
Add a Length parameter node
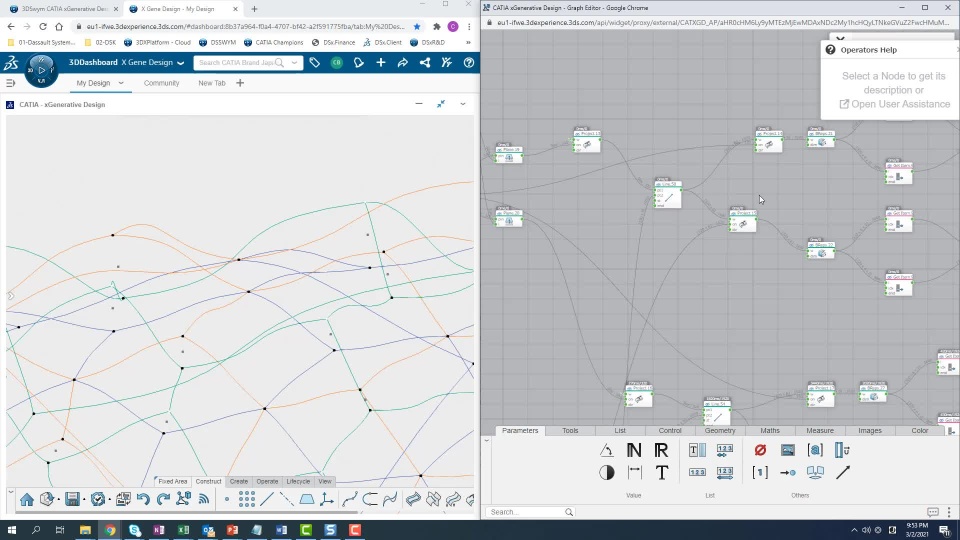point(634,472)
